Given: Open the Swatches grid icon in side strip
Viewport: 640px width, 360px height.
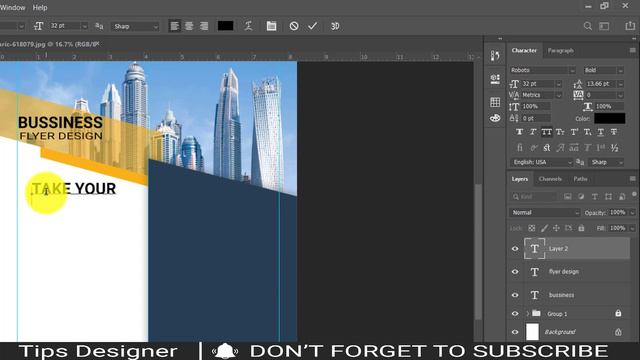Looking at the screenshot, I should click(x=495, y=102).
